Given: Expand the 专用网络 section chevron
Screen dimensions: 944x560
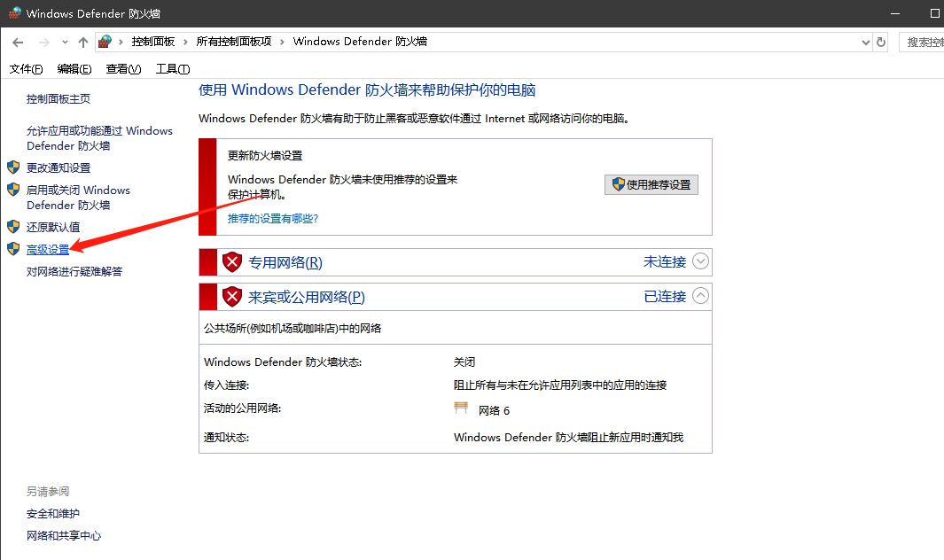Looking at the screenshot, I should click(x=700, y=261).
